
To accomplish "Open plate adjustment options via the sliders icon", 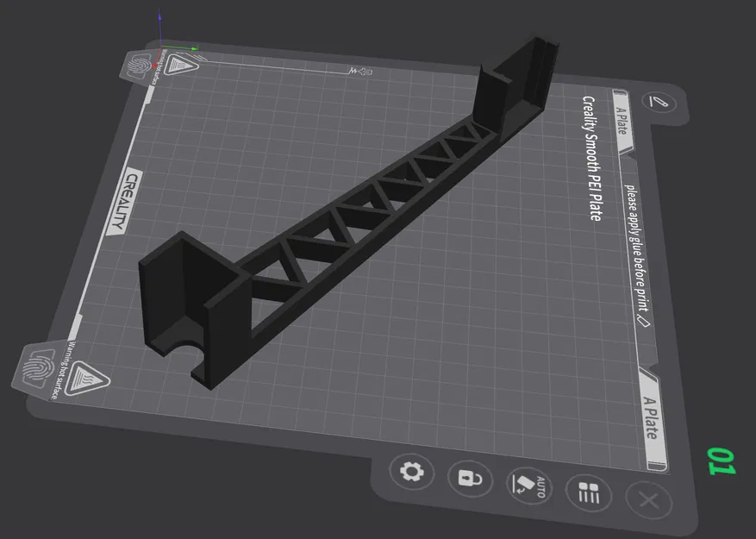I will pyautogui.click(x=588, y=493).
